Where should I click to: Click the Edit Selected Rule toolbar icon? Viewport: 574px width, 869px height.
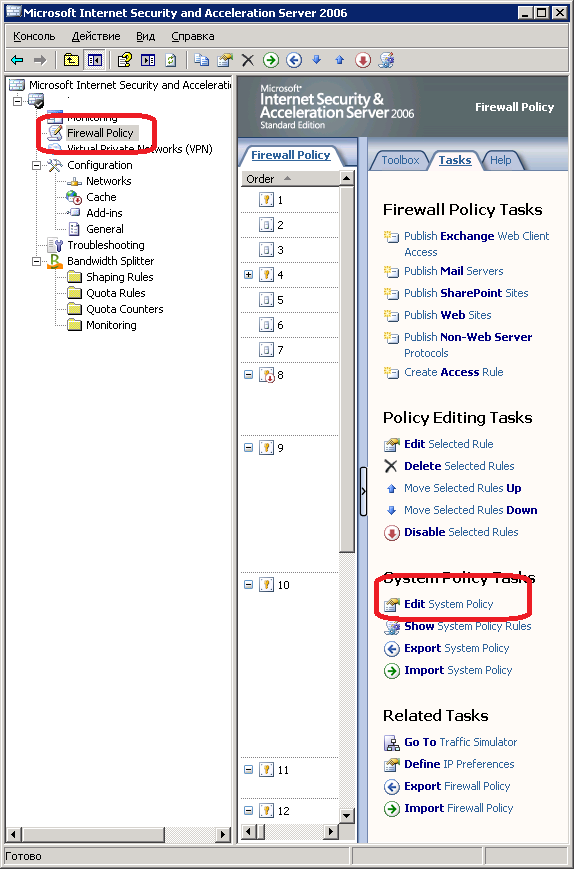click(224, 60)
